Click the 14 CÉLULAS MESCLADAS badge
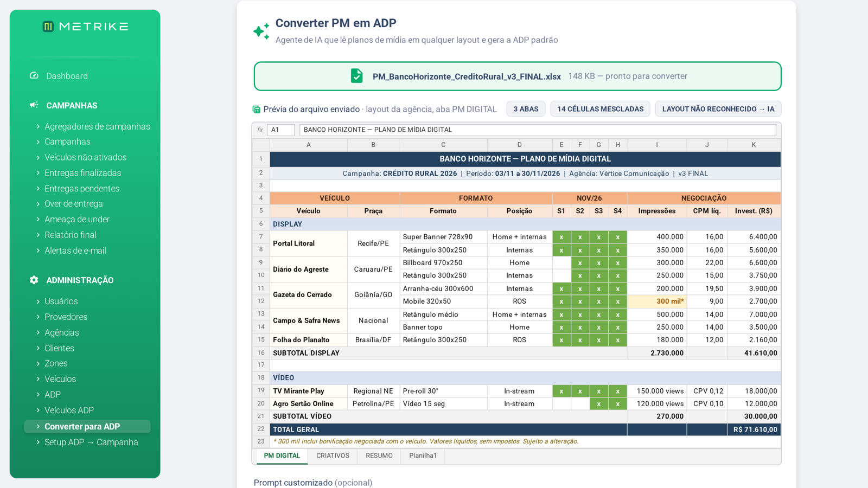The height and width of the screenshot is (488, 868). (600, 109)
